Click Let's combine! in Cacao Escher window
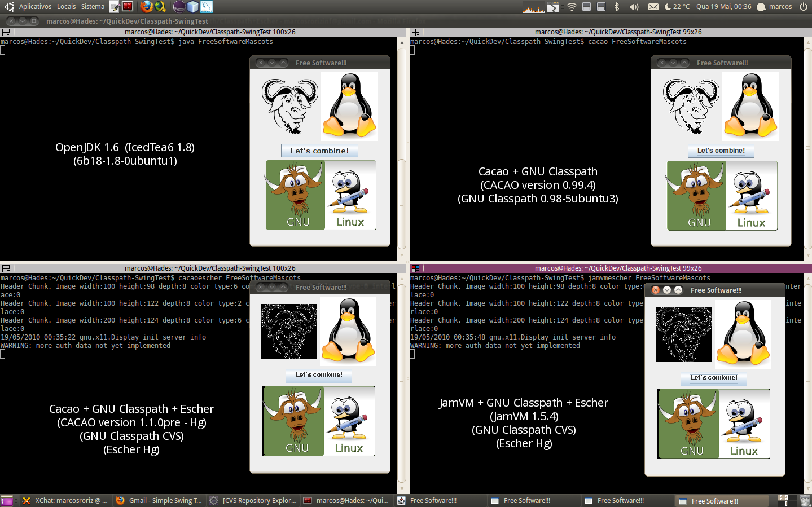The height and width of the screenshot is (507, 812). point(318,376)
